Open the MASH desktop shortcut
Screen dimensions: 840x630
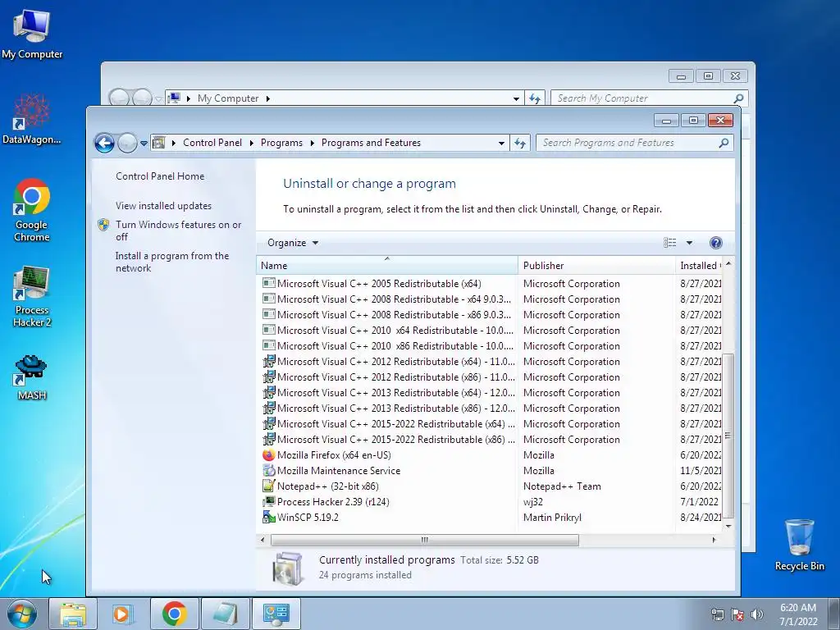(x=32, y=377)
